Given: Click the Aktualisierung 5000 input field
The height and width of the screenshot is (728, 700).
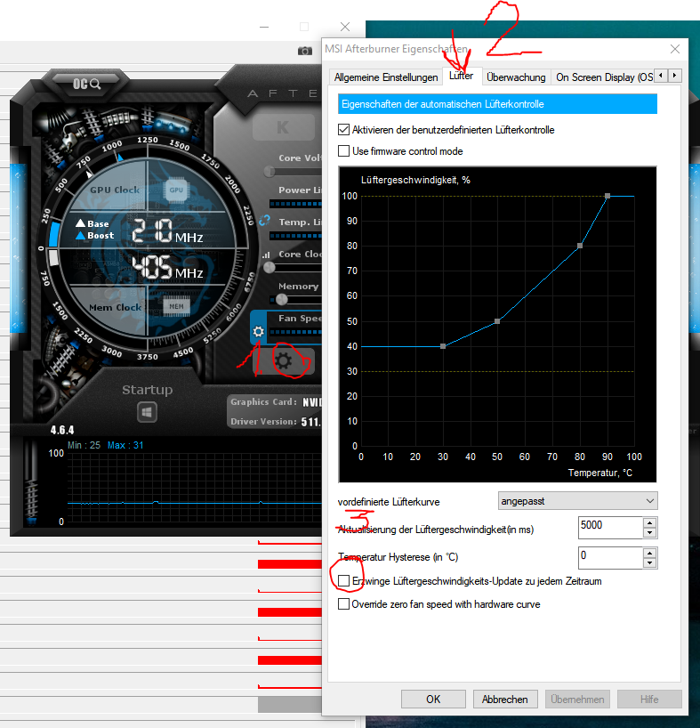Looking at the screenshot, I should (x=610, y=528).
